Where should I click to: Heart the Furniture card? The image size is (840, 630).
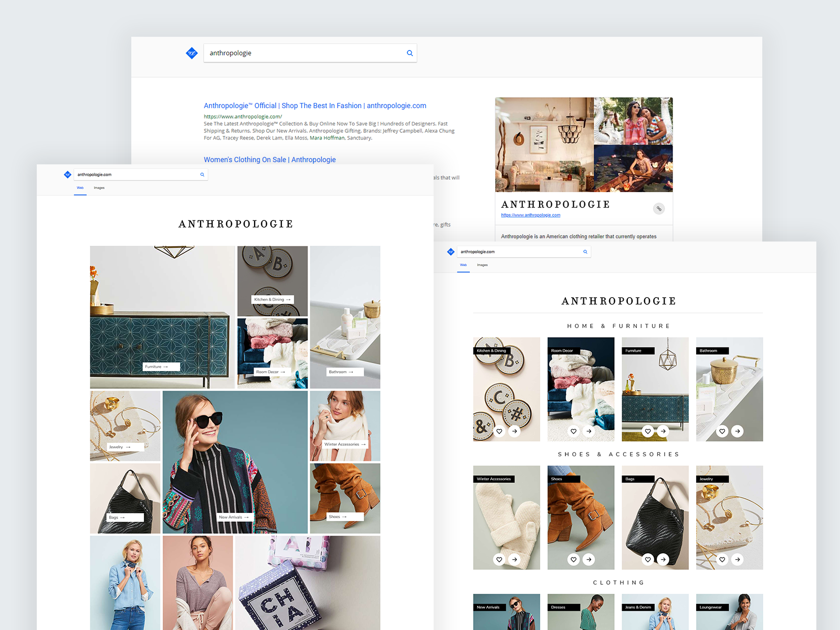click(648, 431)
